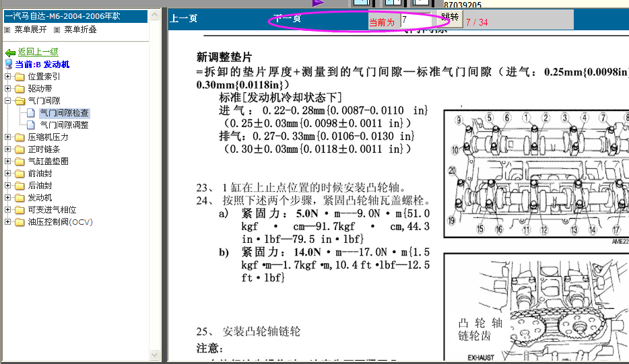Collapse the 气门间隙 tree node
Viewport: 629px width, 364px height.
point(7,101)
